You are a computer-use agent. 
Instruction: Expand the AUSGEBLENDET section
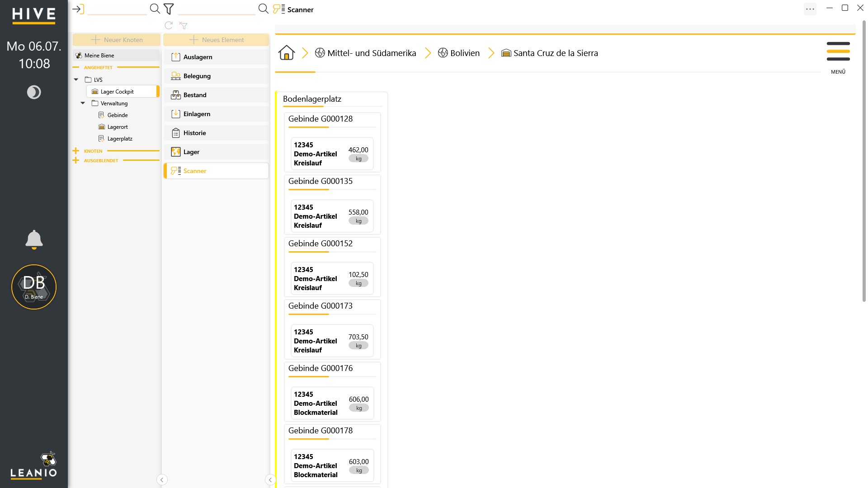click(x=76, y=160)
